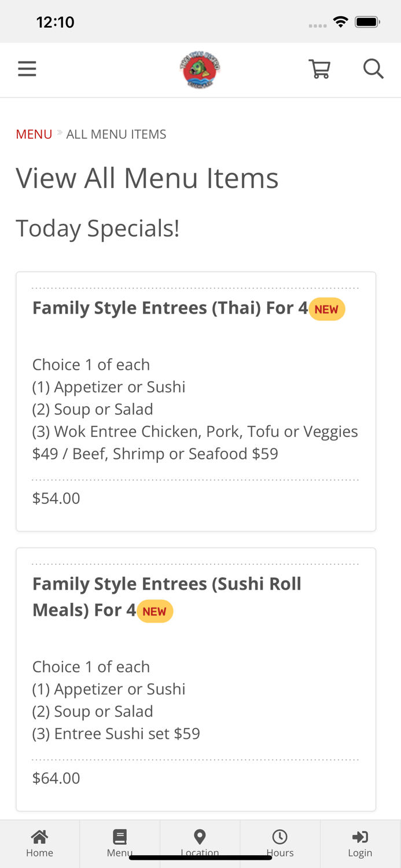Tap the NEW badge on Thai entrees
This screenshot has width=401, height=868.
[x=327, y=309]
